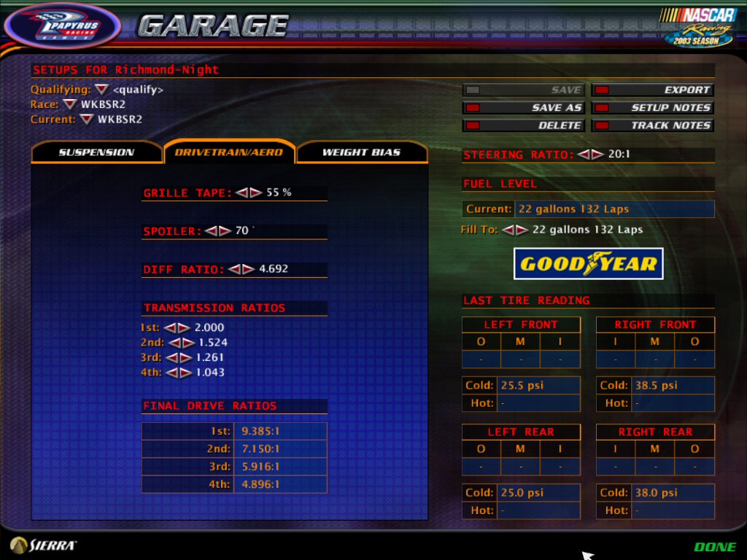Open Setup Notes
The height and width of the screenshot is (560, 747).
click(x=652, y=108)
